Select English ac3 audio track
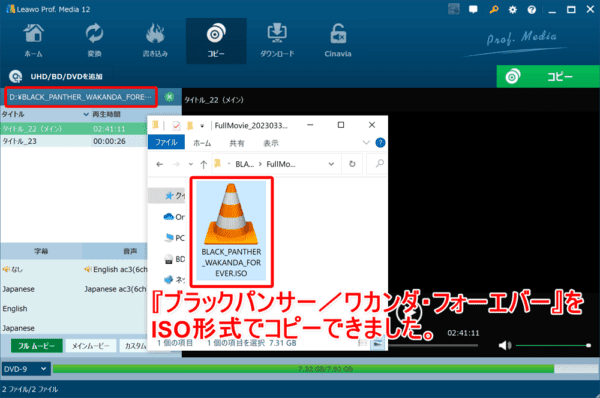The image size is (600, 398). coord(116,269)
